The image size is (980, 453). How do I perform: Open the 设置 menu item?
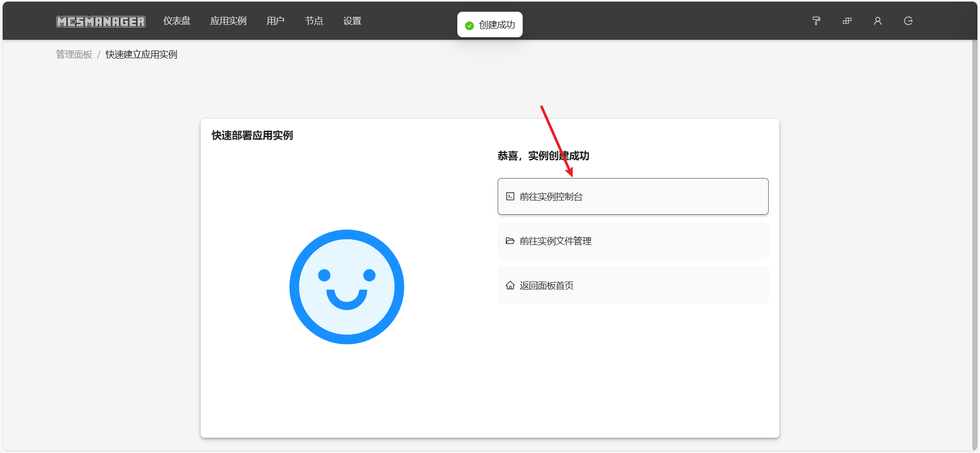click(352, 21)
